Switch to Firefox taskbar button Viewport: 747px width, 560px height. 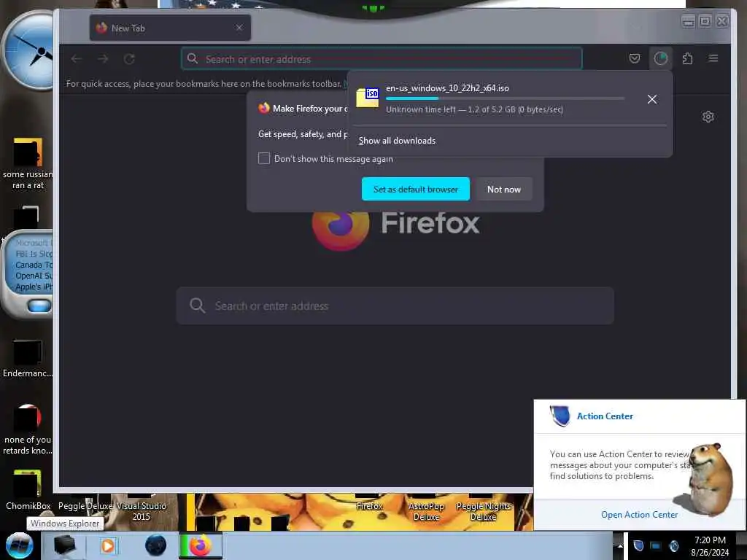(201, 545)
